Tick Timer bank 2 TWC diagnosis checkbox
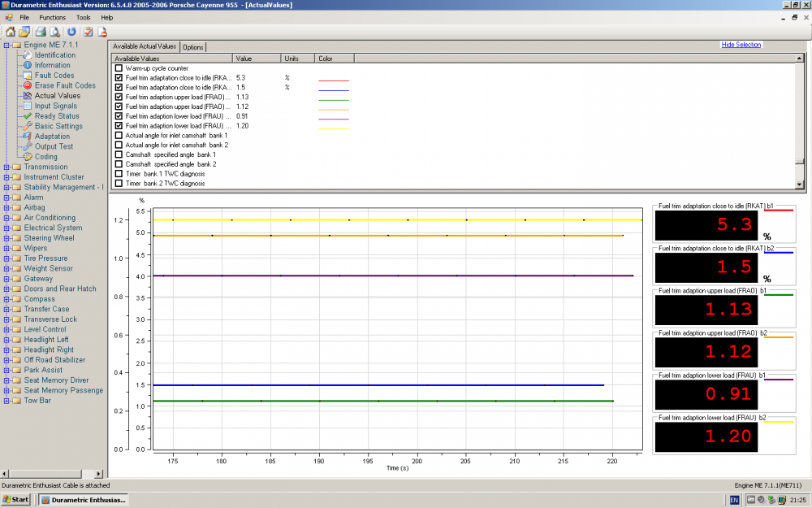The height and width of the screenshot is (508, 812). (119, 184)
